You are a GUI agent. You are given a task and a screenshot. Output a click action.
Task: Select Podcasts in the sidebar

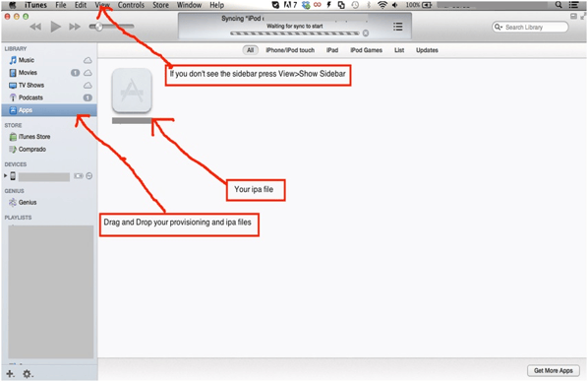coord(49,97)
